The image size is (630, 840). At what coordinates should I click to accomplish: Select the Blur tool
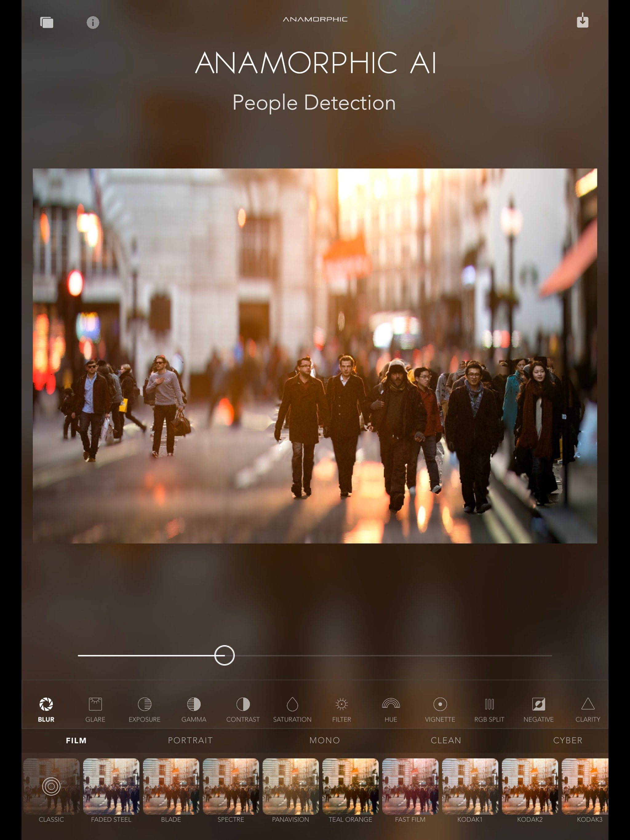pos(46,709)
